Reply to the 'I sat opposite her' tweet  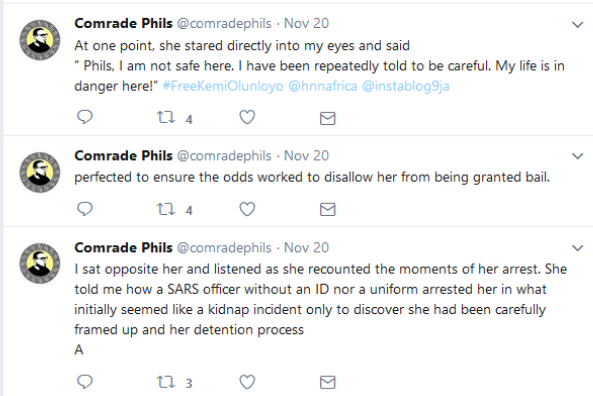coord(85,382)
